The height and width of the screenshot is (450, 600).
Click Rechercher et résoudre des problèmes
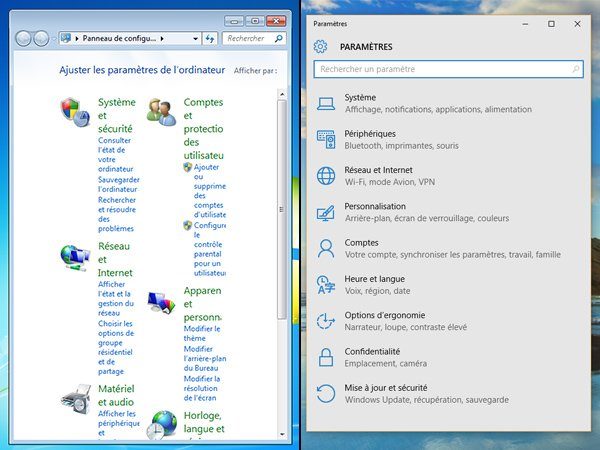tap(117, 214)
